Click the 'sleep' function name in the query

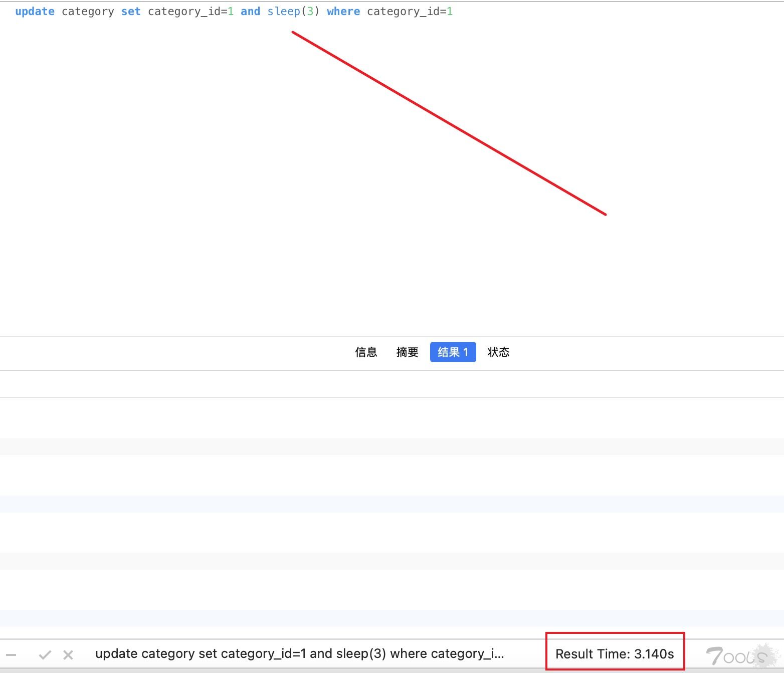[284, 12]
